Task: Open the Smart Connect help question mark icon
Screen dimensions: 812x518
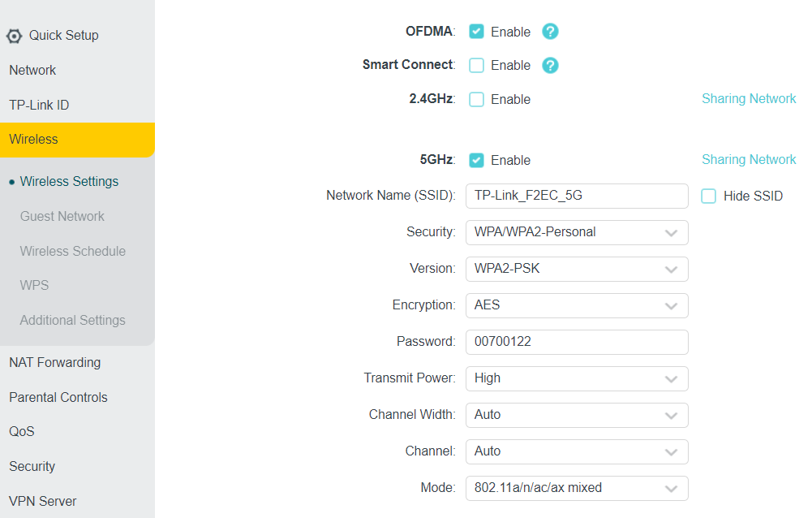Action: pos(550,65)
